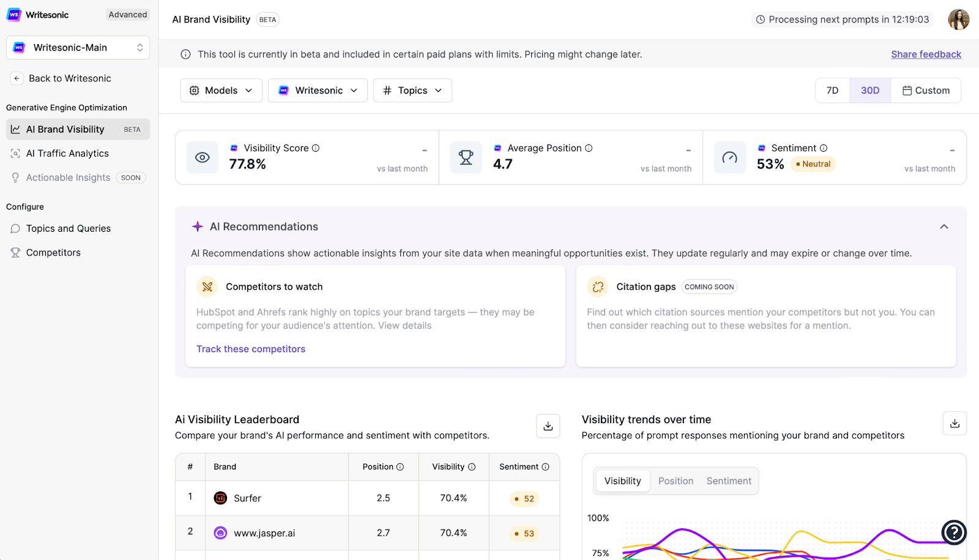The image size is (979, 560).
Task: Open the Custom date range picker
Action: (926, 90)
